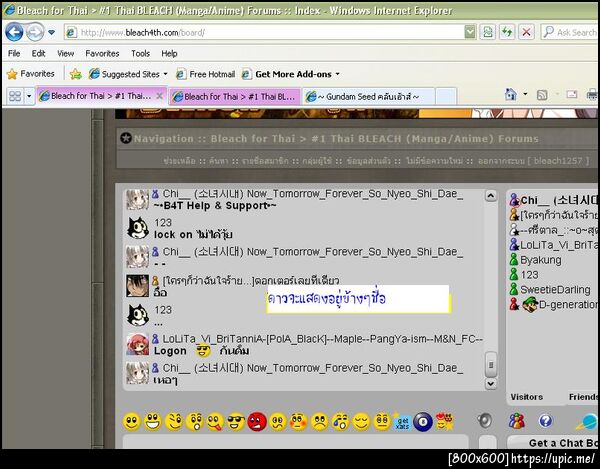Click the Get a Chat Box button

tap(555, 443)
